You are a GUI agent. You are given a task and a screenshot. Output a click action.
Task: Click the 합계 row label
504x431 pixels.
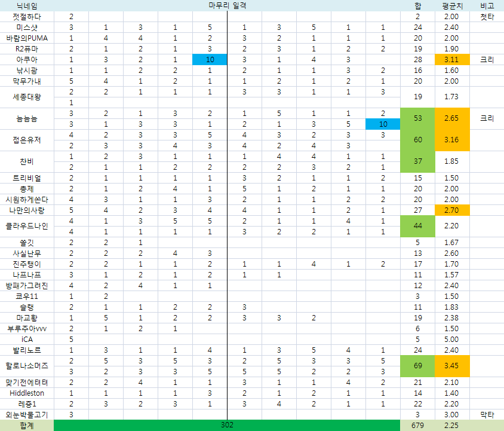26,425
